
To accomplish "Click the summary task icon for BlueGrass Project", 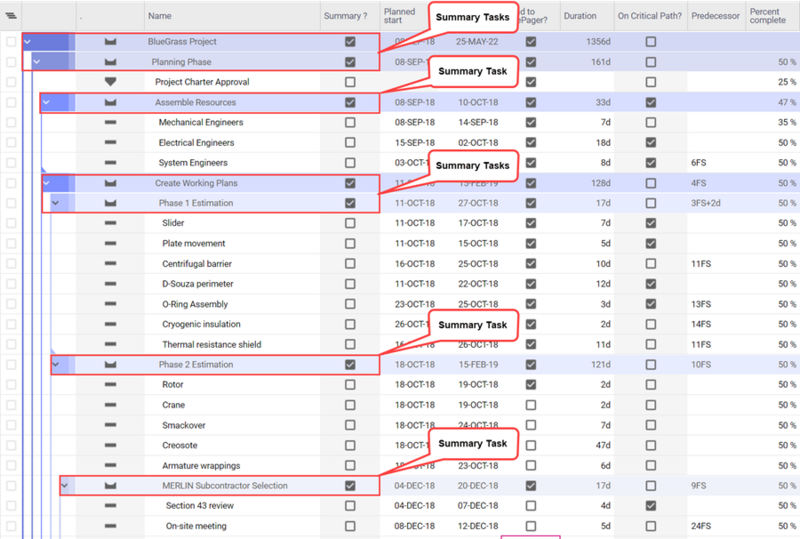I will click(110, 42).
